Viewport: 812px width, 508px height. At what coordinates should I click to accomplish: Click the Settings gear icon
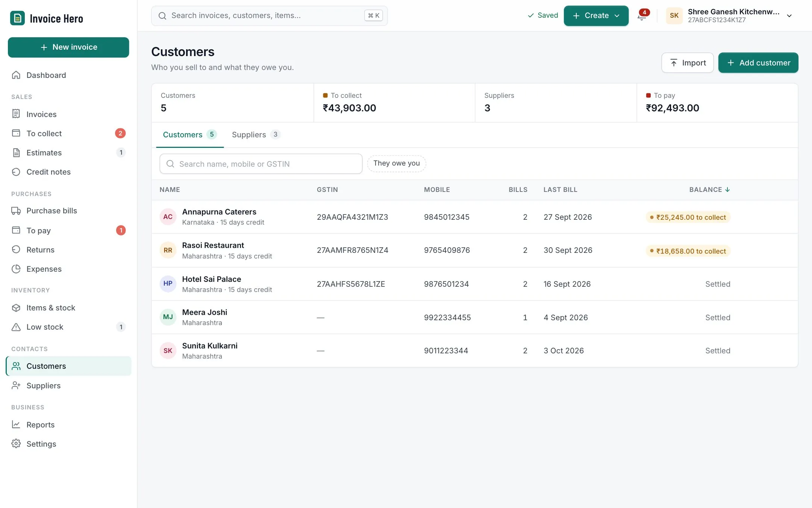tap(16, 444)
